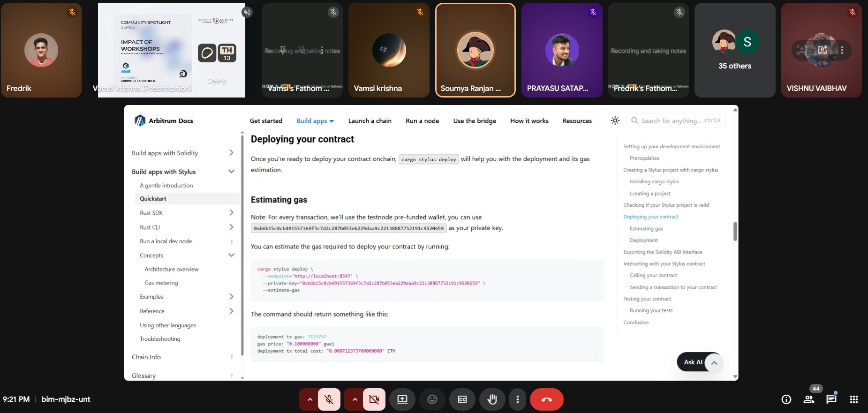This screenshot has height=413, width=868.
Task: Go to the Run a node menu item
Action: 422,121
